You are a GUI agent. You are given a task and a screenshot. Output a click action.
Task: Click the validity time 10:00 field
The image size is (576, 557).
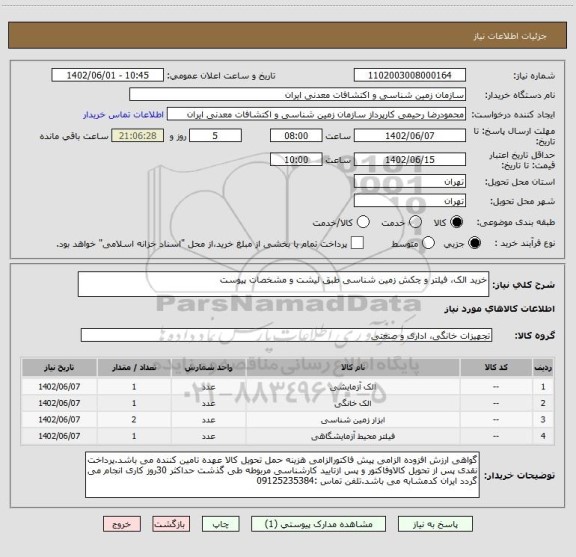point(296,159)
